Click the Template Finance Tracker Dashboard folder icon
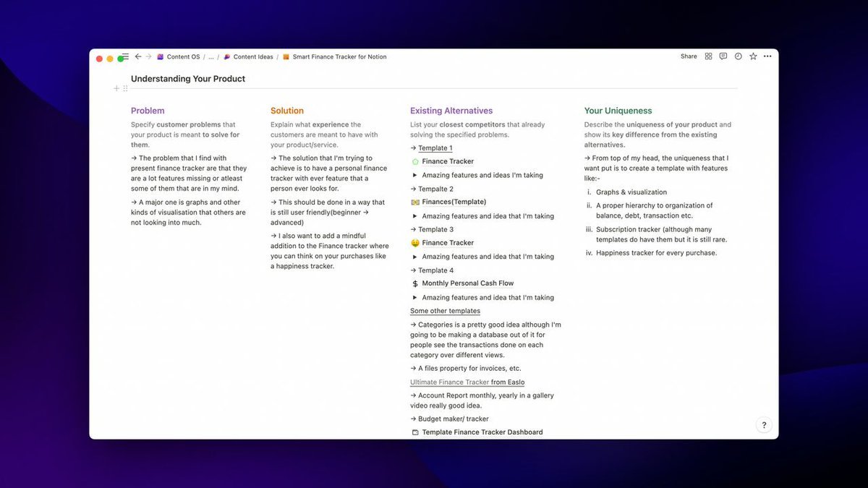 coord(415,432)
